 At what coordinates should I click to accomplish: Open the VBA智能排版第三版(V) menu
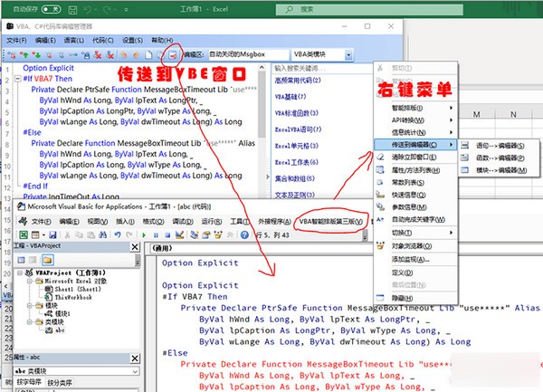[331, 222]
